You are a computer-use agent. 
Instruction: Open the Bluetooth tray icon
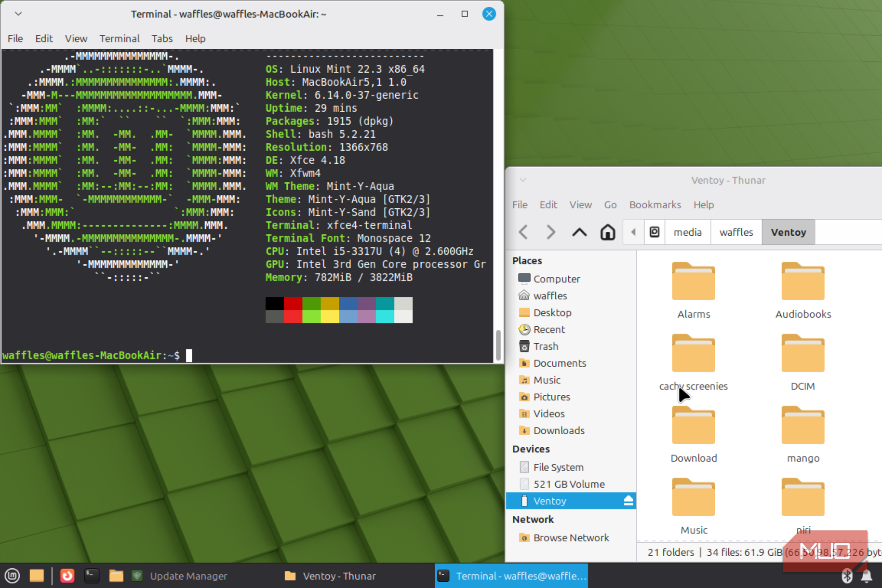pos(847,576)
